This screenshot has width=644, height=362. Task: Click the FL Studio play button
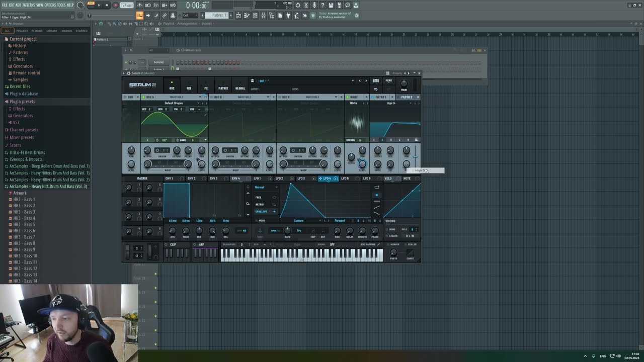pos(99,5)
